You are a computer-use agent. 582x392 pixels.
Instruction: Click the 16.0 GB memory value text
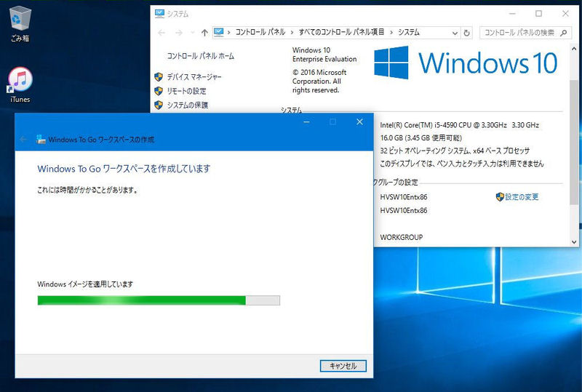coord(421,137)
